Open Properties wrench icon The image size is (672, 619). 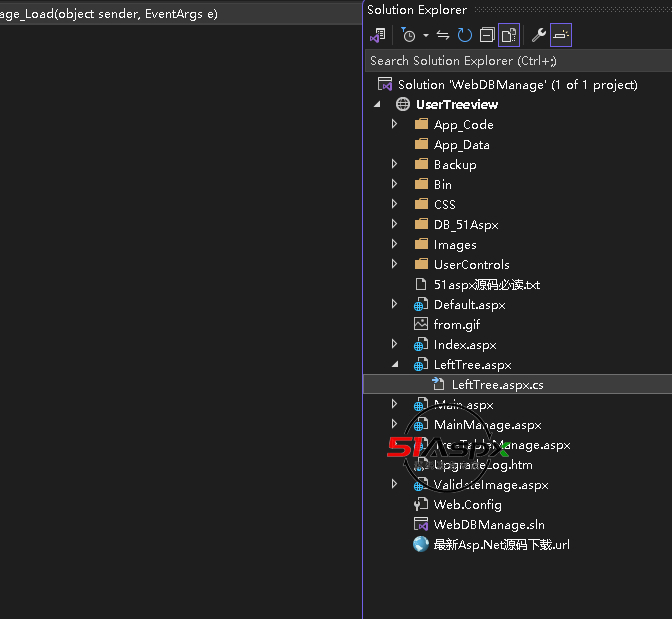539,35
